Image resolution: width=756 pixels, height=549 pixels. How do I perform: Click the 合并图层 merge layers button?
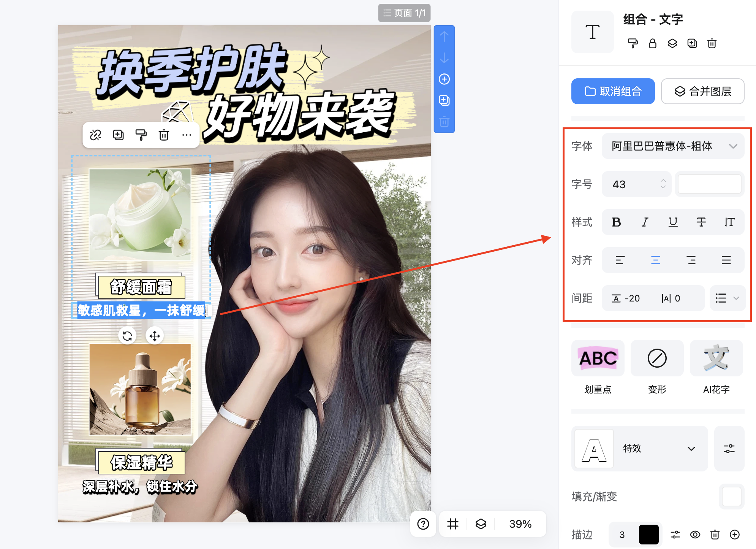702,91
